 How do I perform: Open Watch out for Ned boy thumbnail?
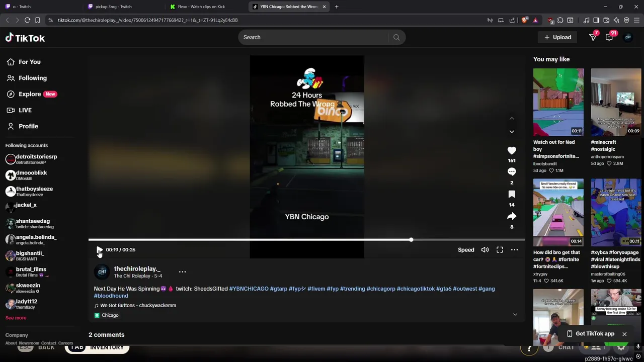558,102
